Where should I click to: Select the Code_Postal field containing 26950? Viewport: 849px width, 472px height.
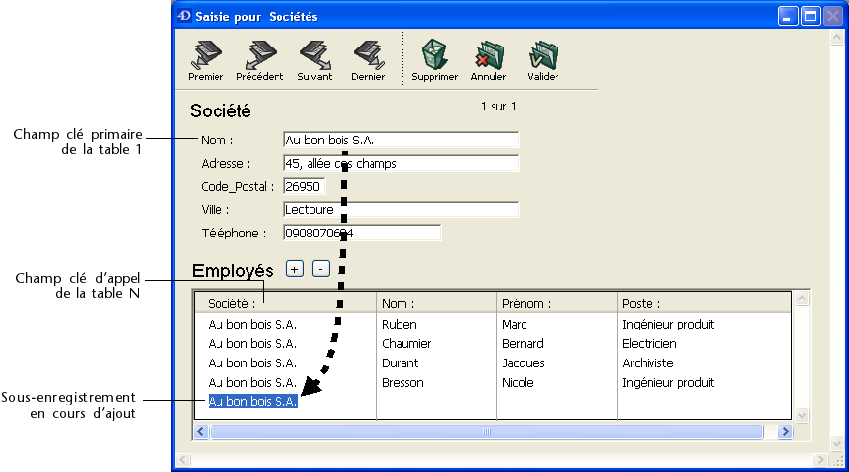pyautogui.click(x=304, y=186)
